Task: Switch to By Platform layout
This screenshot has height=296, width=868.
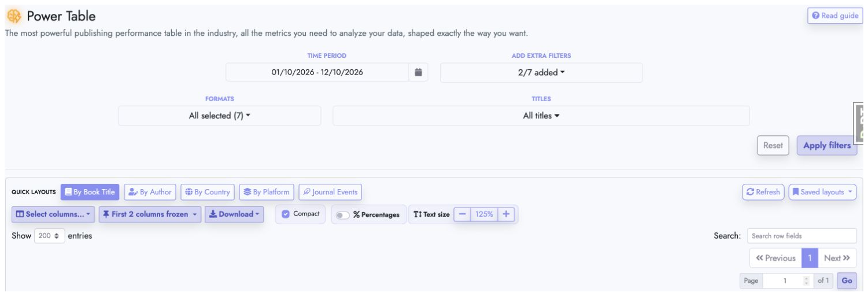Action: 267,192
